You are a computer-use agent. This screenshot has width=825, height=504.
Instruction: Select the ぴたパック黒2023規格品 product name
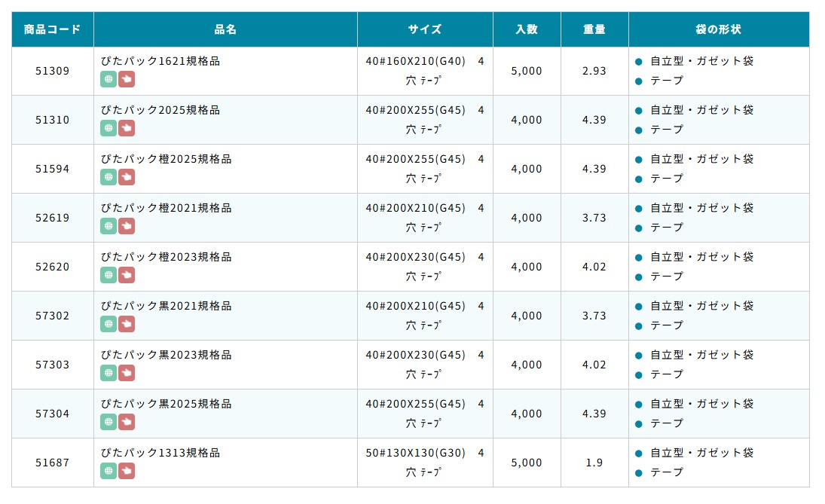(x=167, y=355)
